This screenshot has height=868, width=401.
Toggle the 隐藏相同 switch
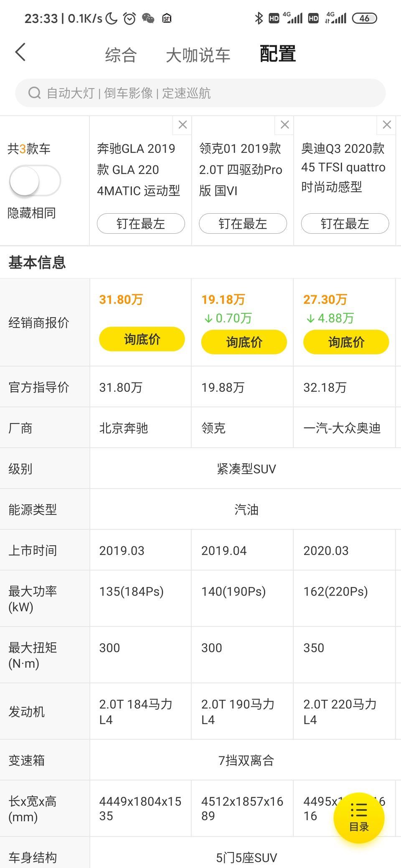click(35, 181)
